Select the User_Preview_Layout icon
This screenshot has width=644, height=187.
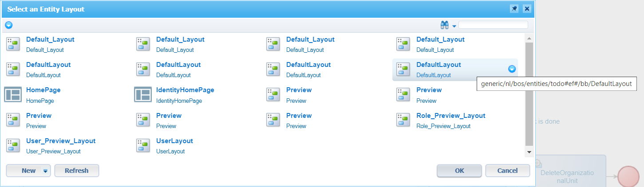point(13,145)
